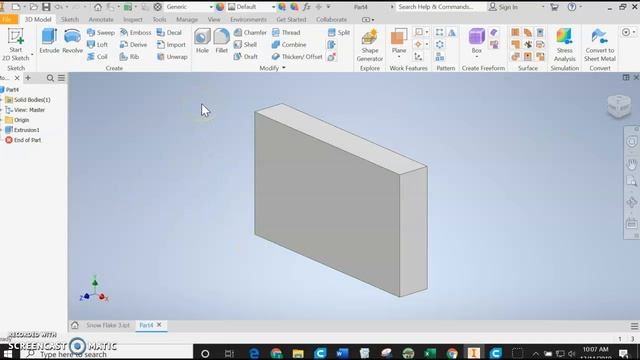The height and width of the screenshot is (360, 640).
Task: Open the browser panel hamburger menu
Action: (x=61, y=78)
